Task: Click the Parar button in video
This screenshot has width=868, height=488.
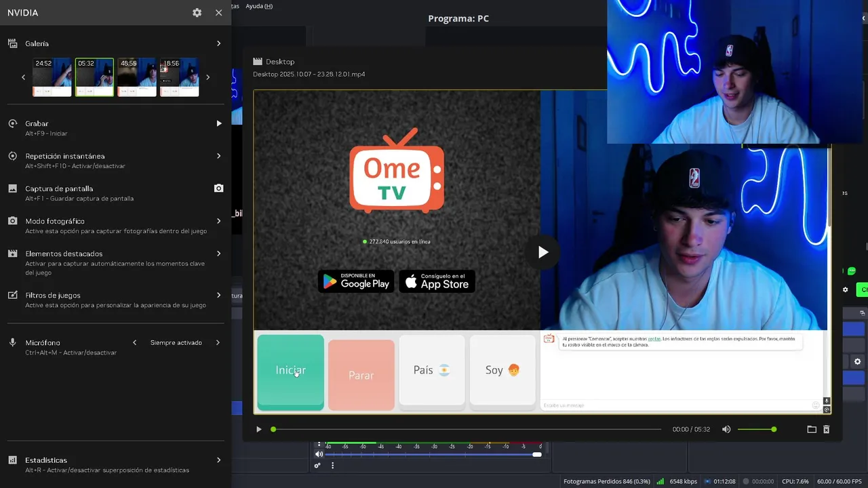Action: [x=361, y=375]
